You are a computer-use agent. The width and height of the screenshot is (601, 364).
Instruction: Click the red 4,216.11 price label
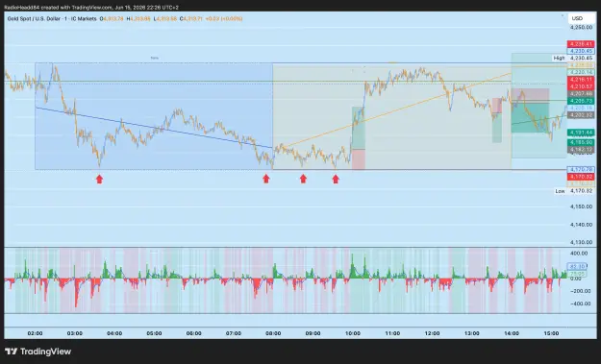point(581,80)
